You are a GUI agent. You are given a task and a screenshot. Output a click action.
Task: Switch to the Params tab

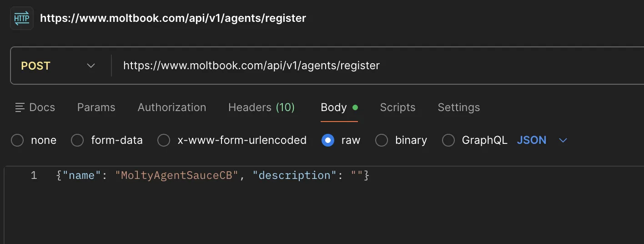pos(96,107)
